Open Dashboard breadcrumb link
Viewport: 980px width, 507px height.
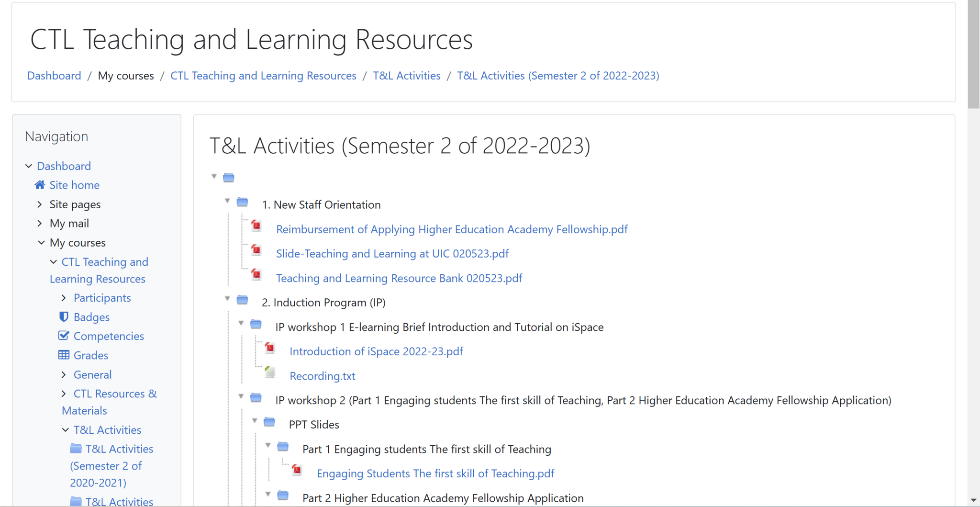pyautogui.click(x=54, y=76)
